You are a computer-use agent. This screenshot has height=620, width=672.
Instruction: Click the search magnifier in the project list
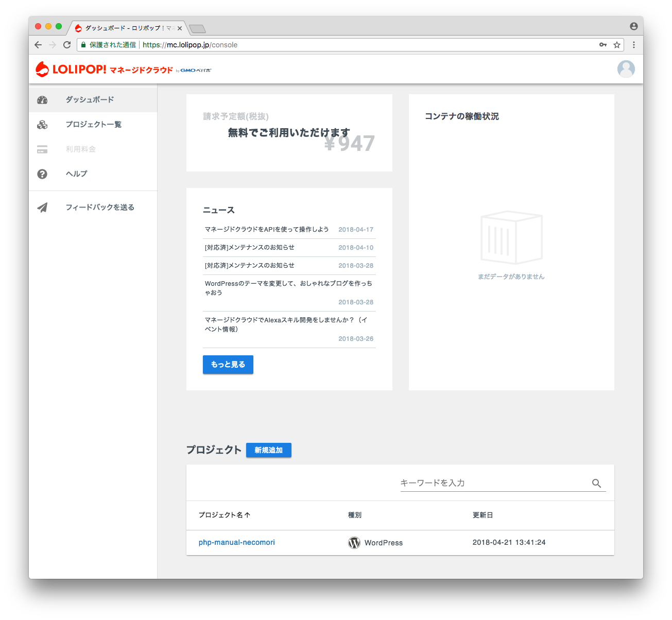(596, 483)
